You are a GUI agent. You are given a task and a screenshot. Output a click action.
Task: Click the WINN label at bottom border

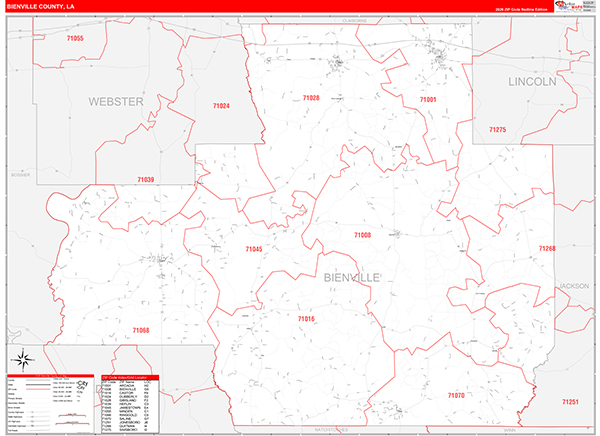509,430
